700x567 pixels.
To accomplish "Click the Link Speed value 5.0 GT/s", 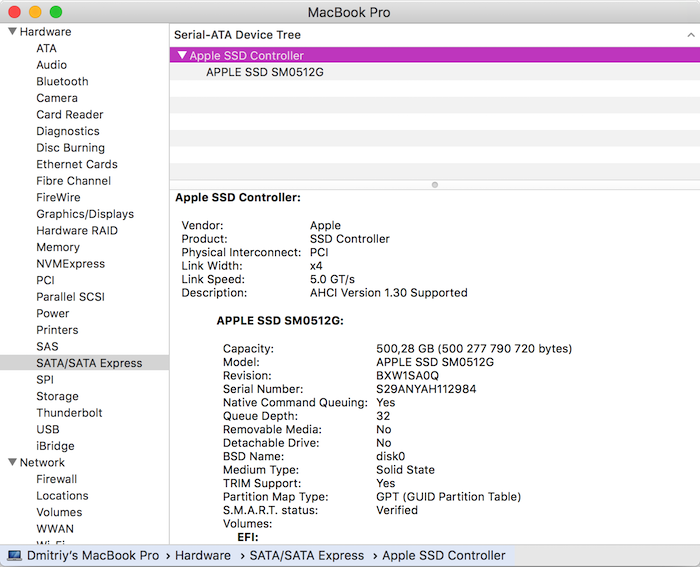I will coord(332,279).
